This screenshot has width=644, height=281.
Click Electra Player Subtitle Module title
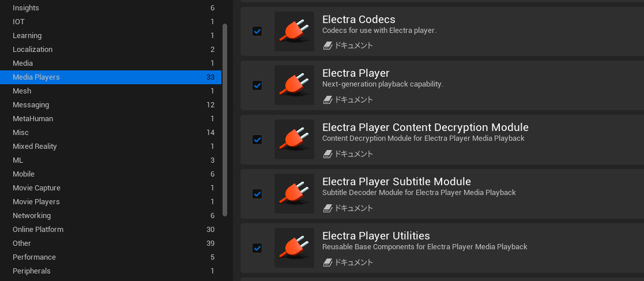pos(396,182)
